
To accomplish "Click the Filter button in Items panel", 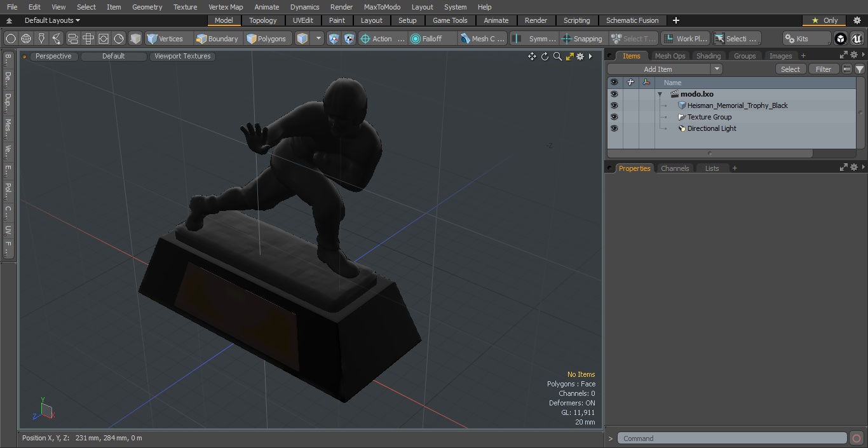I will pos(824,69).
